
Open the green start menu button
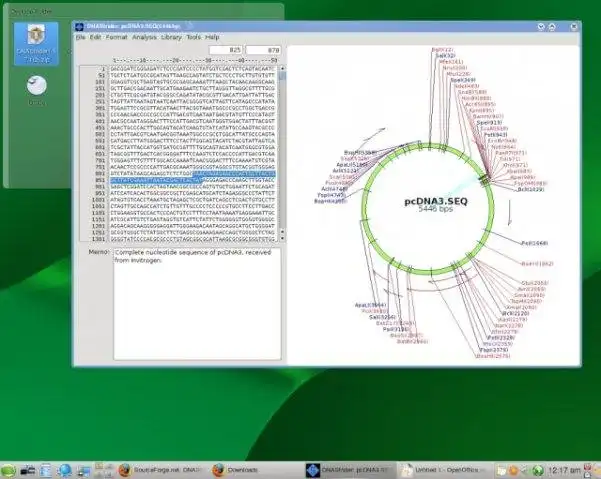pos(8,470)
